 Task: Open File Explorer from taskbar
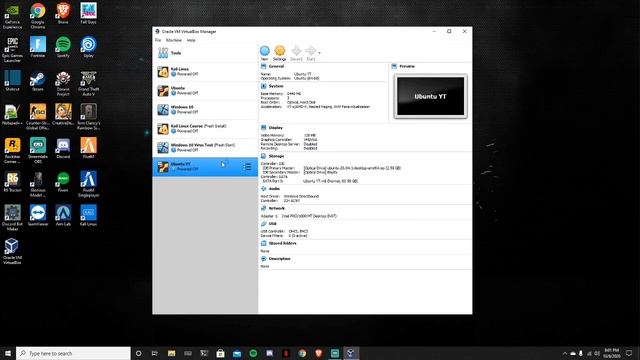coord(171,353)
